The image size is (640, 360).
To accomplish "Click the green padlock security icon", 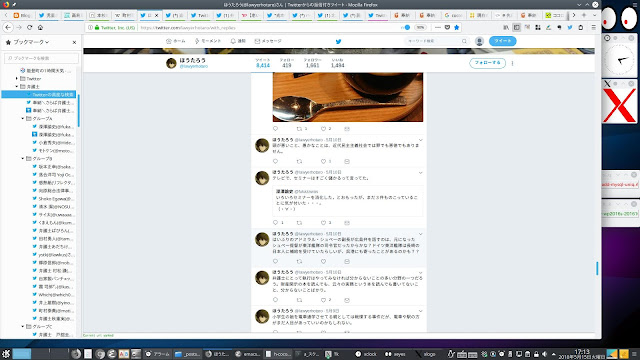I will coord(97,28).
